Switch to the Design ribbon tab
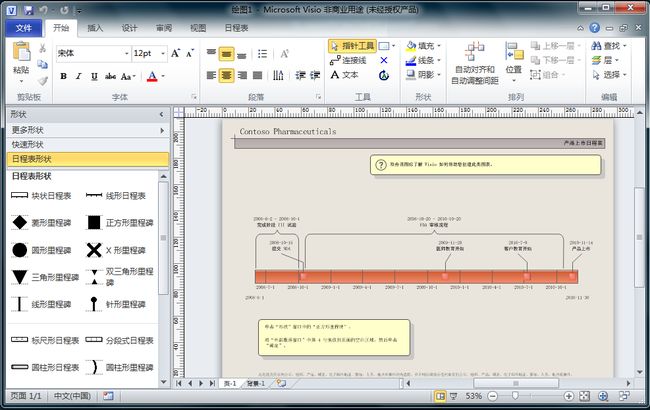The width and height of the screenshot is (650, 410). 129,28
